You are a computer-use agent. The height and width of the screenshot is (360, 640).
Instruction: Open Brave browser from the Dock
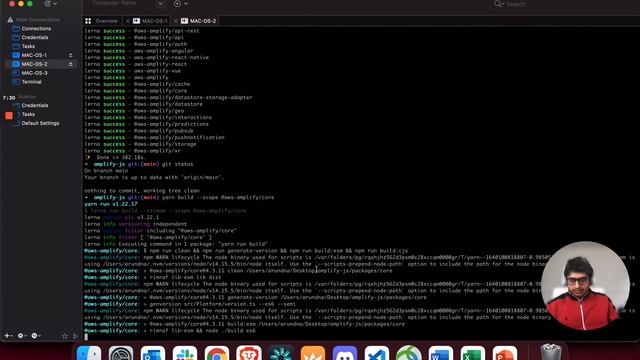click(x=249, y=353)
